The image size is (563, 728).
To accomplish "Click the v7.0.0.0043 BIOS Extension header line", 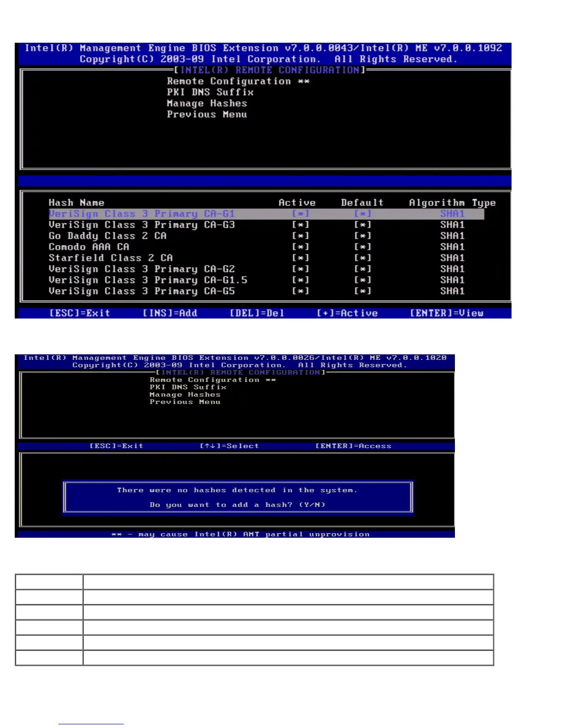I will pyautogui.click(x=263, y=48).
